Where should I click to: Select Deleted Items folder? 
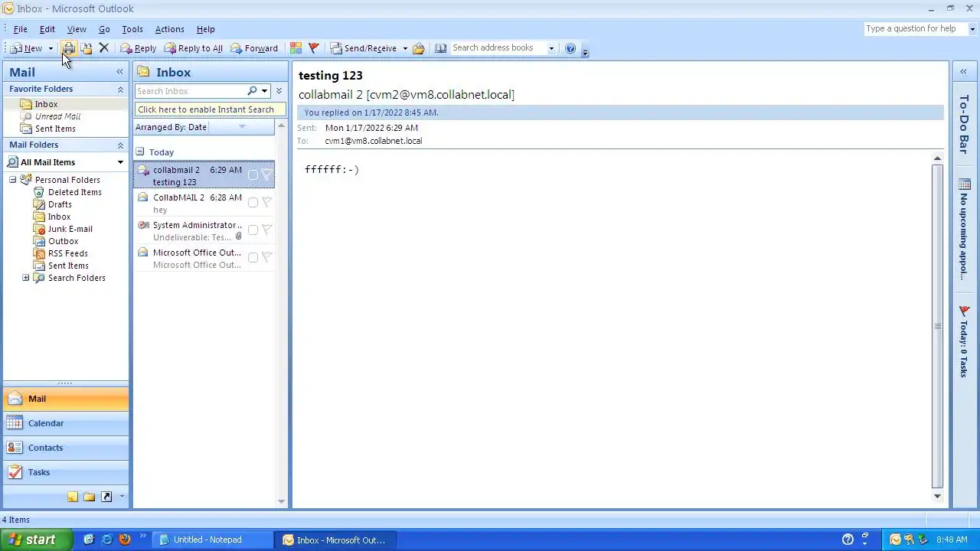pyautogui.click(x=74, y=192)
